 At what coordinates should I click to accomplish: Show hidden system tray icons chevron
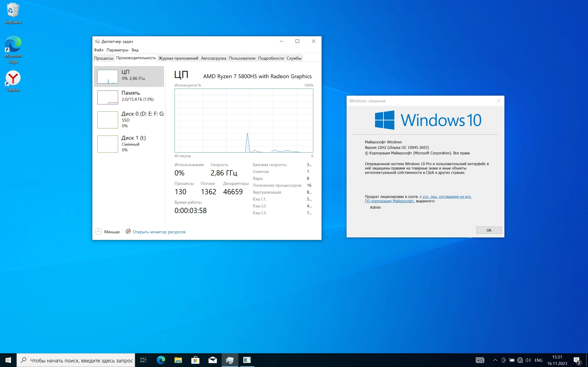coord(495,360)
